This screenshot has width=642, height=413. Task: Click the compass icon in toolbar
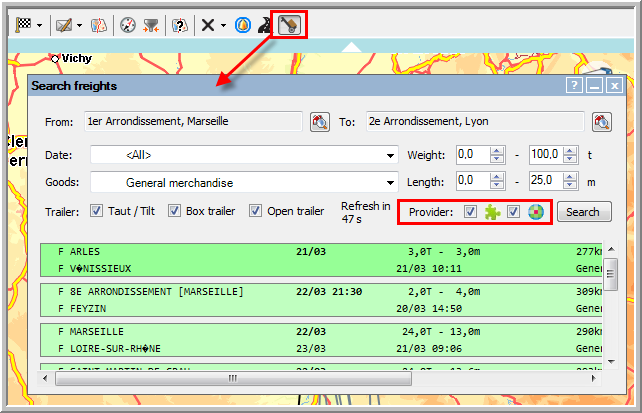coord(127,24)
